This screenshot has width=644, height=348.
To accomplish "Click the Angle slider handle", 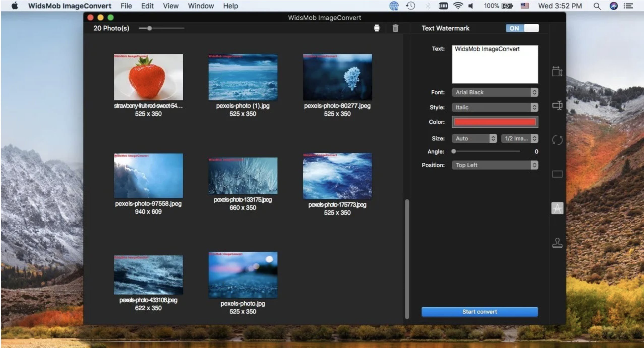I will point(453,151).
